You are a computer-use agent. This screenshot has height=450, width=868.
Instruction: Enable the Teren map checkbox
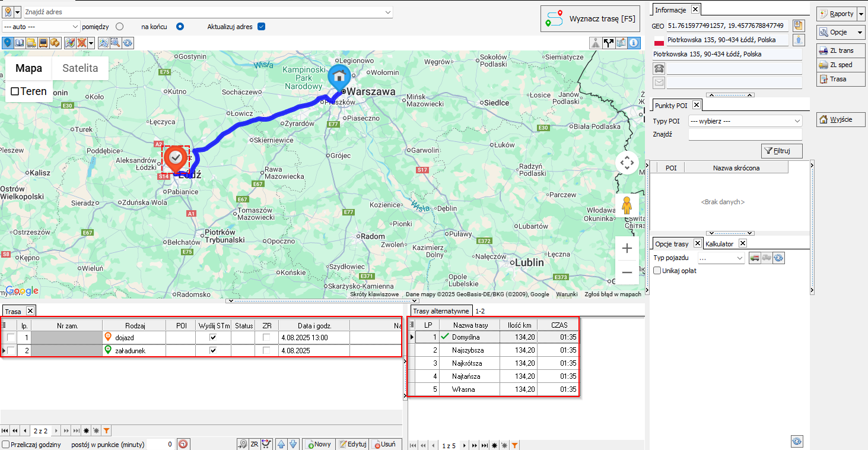15,91
